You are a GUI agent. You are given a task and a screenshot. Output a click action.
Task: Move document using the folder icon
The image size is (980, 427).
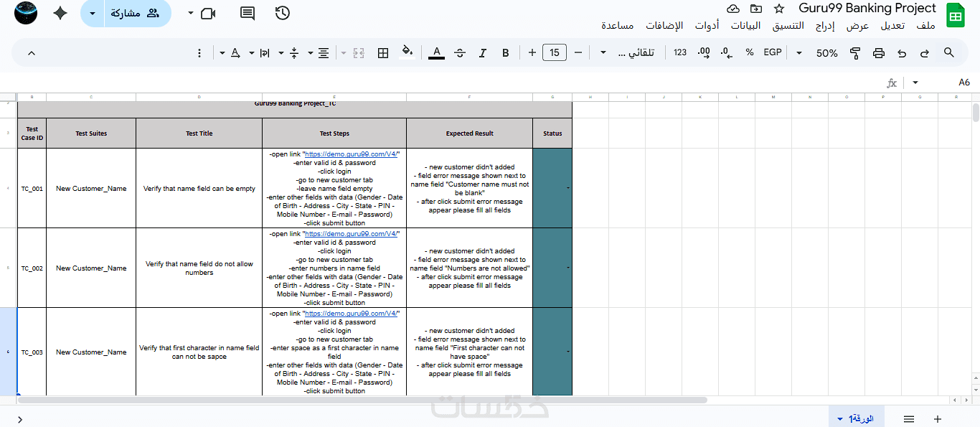[756, 9]
